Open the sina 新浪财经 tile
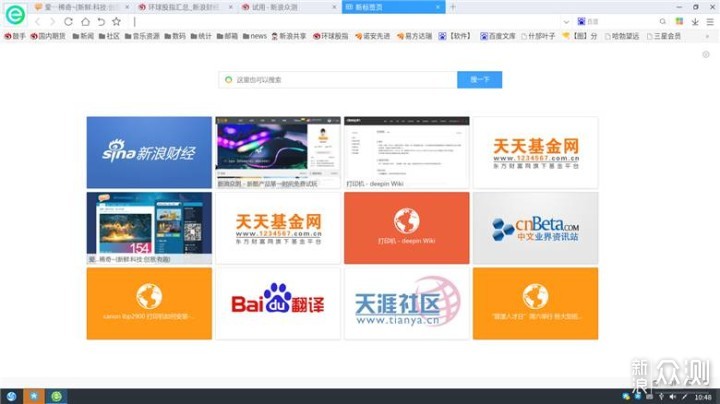This screenshot has height=404, width=720. [x=149, y=152]
